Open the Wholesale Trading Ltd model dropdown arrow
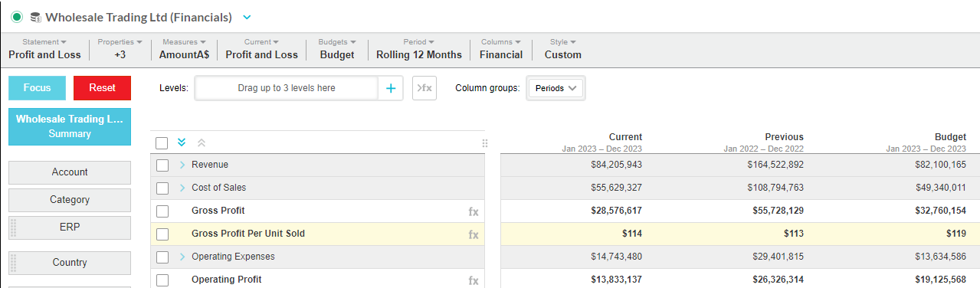The width and height of the screenshot is (980, 288). (x=246, y=17)
